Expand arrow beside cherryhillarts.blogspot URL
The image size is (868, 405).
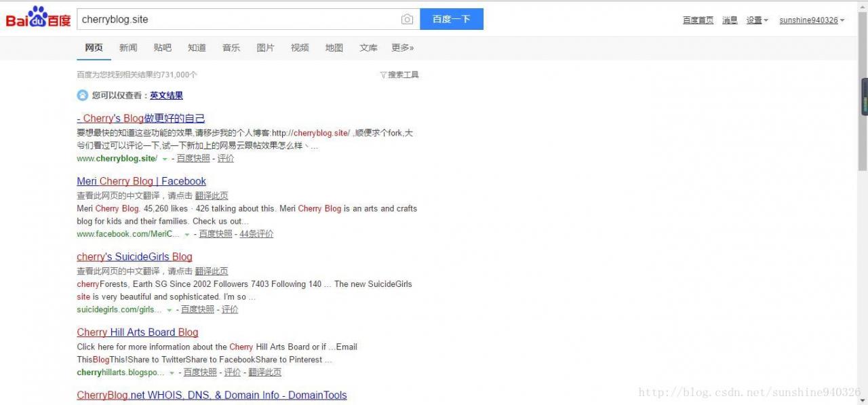(172, 373)
